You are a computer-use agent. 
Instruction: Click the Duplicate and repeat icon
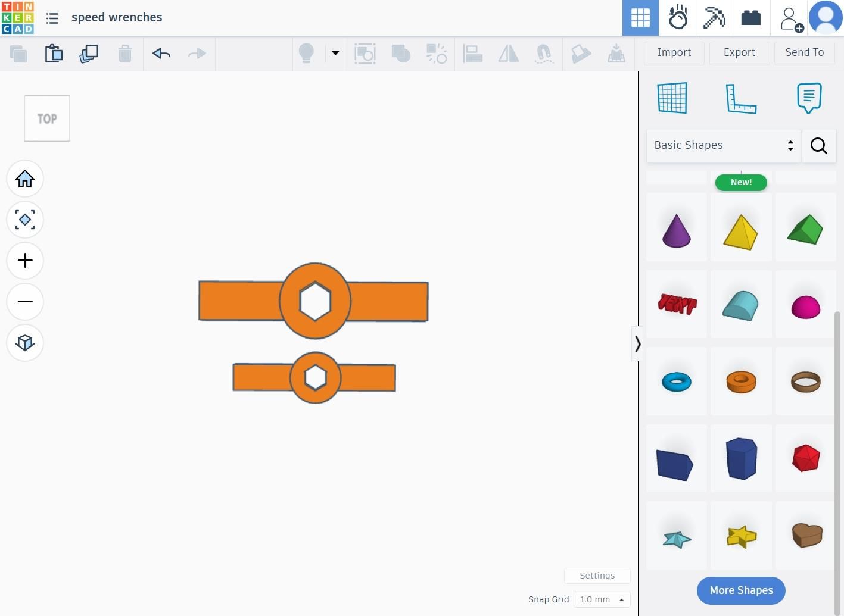click(x=89, y=54)
